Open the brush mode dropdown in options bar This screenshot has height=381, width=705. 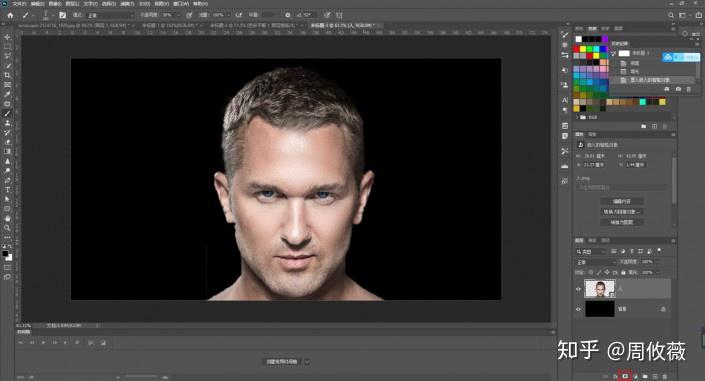tap(110, 15)
